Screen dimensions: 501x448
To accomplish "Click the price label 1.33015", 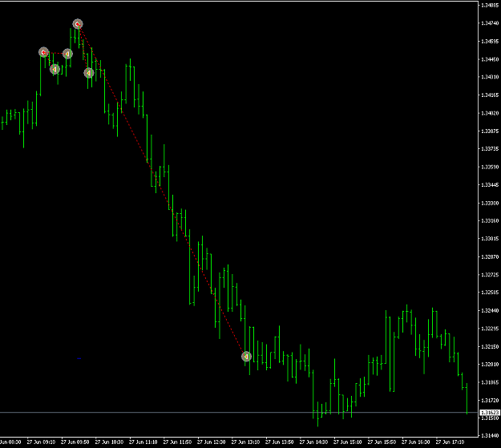I will point(490,239).
